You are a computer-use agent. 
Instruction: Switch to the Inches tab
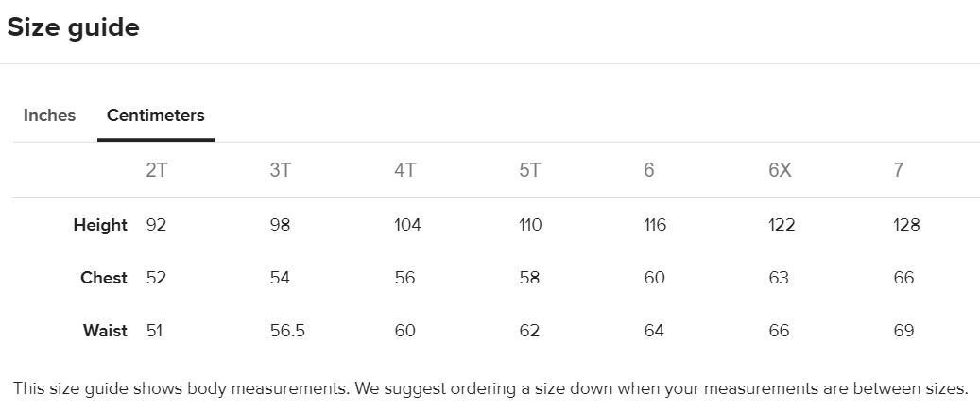tap(49, 115)
